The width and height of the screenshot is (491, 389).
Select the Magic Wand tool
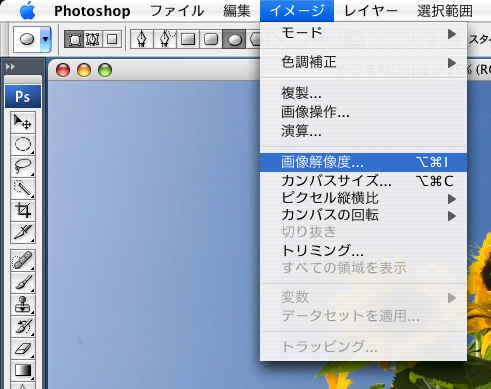tap(23, 188)
